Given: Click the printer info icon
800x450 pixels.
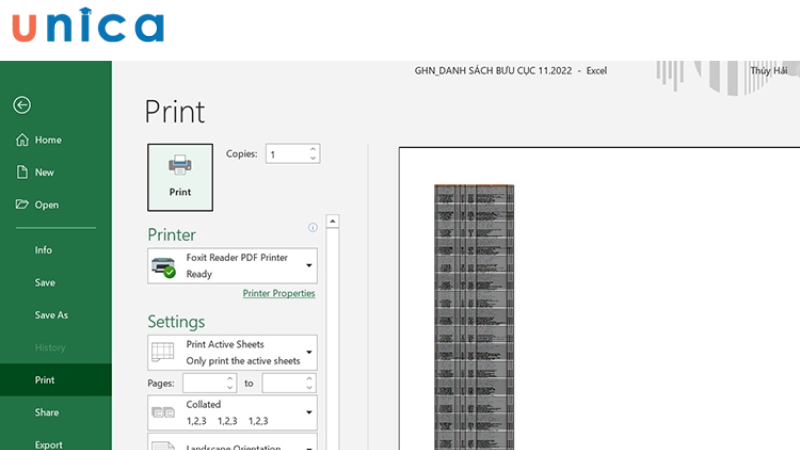Looking at the screenshot, I should (312, 228).
